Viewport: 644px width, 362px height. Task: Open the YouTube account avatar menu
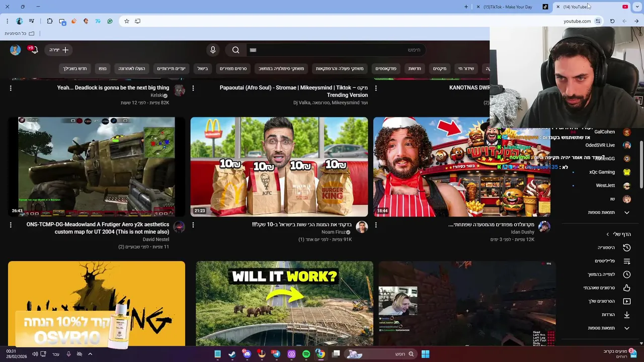(16, 50)
